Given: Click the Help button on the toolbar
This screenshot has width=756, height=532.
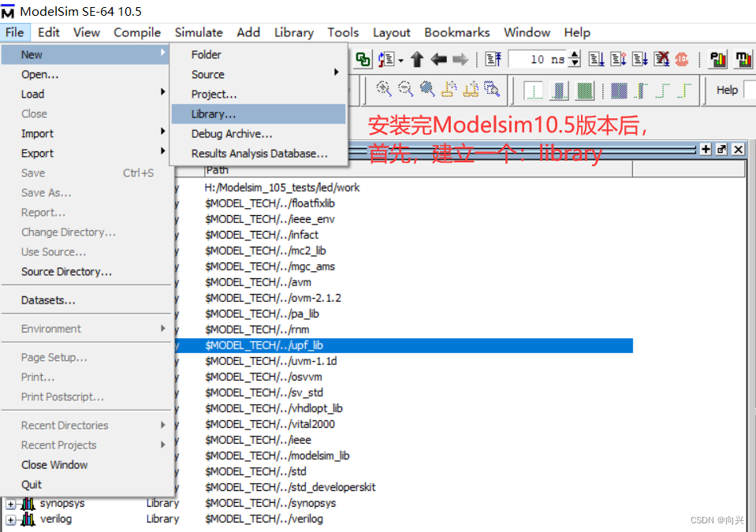Looking at the screenshot, I should [727, 89].
